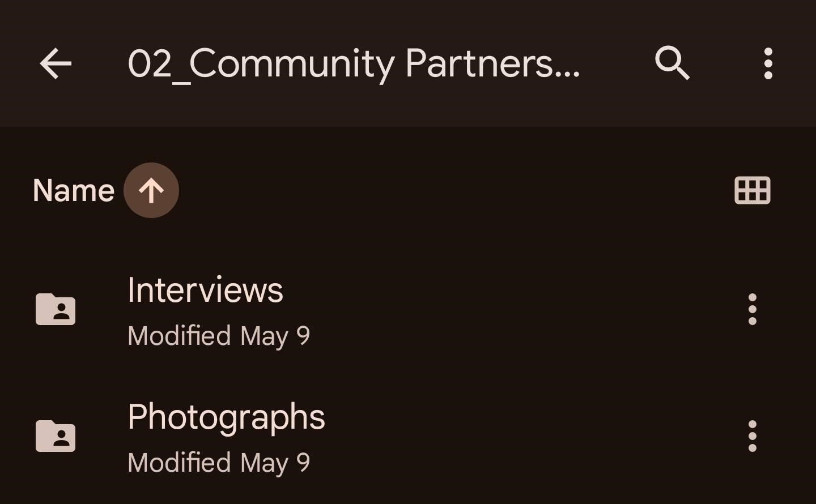Tap the Interviews shared folder icon
Screen dimensions: 816x504
pos(56,309)
